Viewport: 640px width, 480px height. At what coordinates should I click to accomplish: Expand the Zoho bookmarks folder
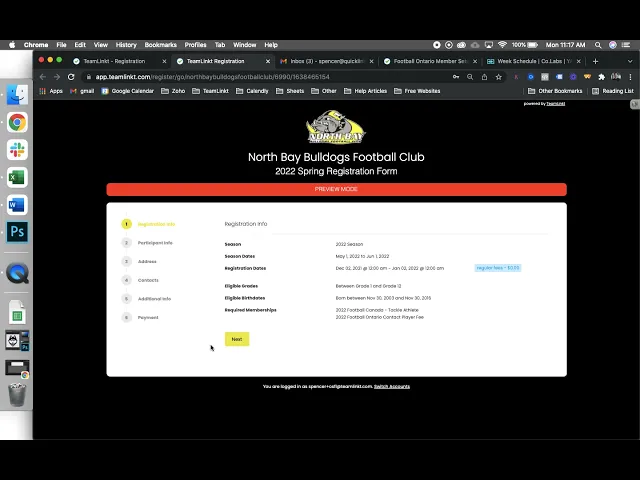(173, 91)
